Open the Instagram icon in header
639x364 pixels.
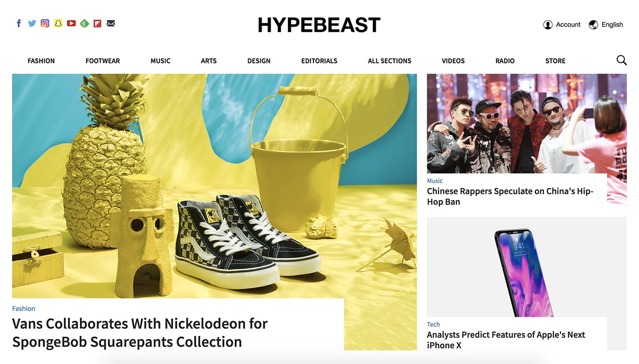click(45, 23)
